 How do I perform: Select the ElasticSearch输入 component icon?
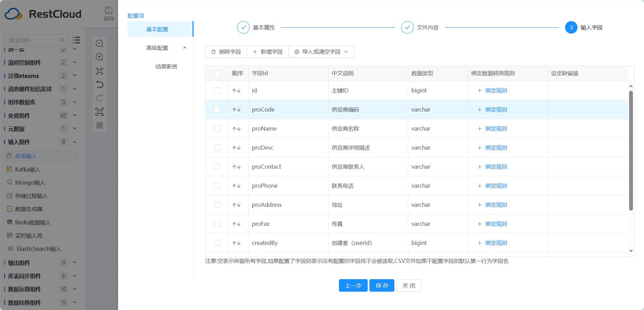coord(10,249)
